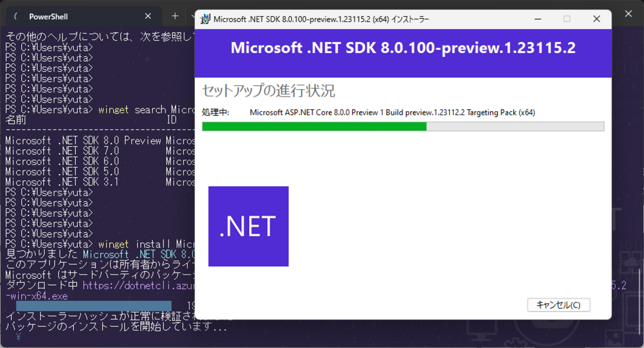644x348 pixels.
Task: Open a new terminal tab with plus
Action: [x=174, y=16]
